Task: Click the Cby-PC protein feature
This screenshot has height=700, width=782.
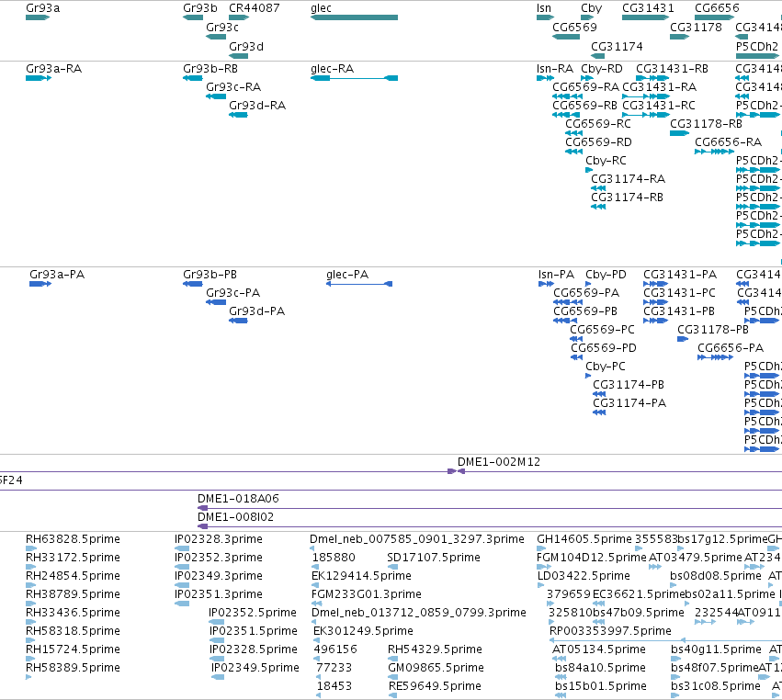Action: [x=605, y=367]
